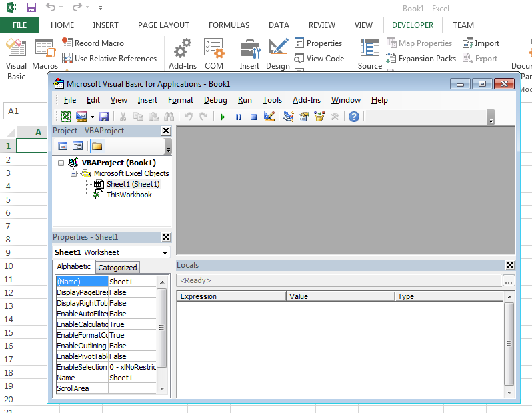
Task: Open VBA toolbar options dropdown
Action: click(491, 117)
